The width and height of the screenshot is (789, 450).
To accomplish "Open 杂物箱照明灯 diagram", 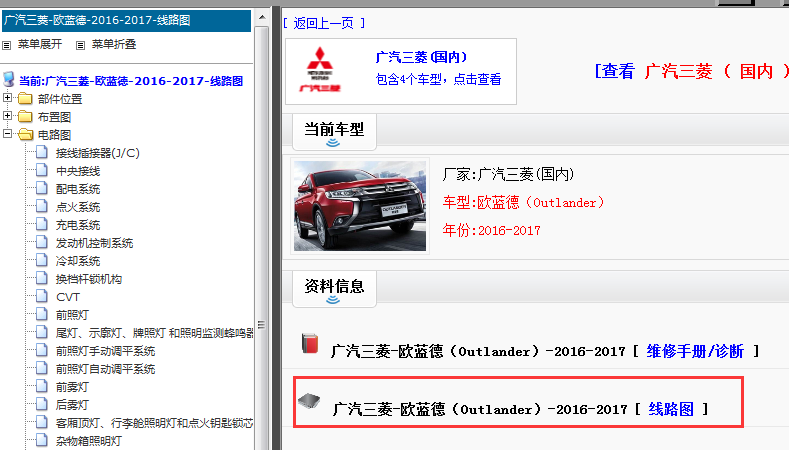I will (89, 441).
